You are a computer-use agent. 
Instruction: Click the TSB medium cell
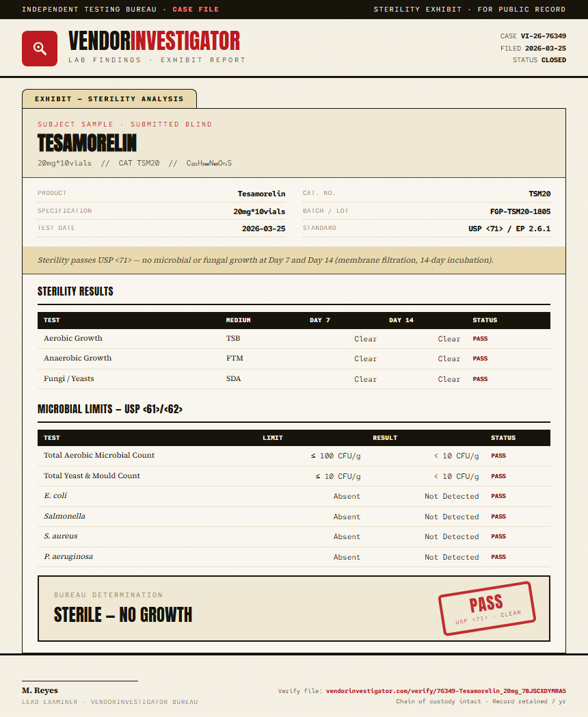coord(233,339)
